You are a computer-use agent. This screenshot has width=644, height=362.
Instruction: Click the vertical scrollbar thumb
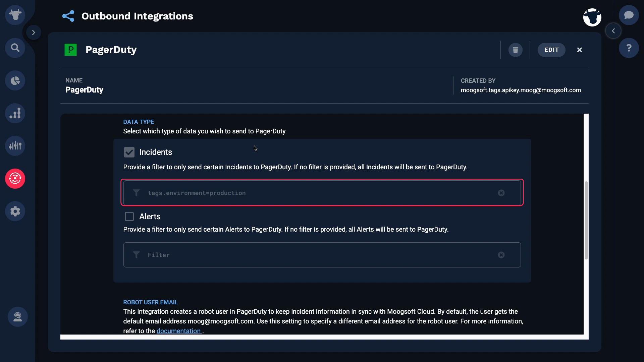pos(586,220)
